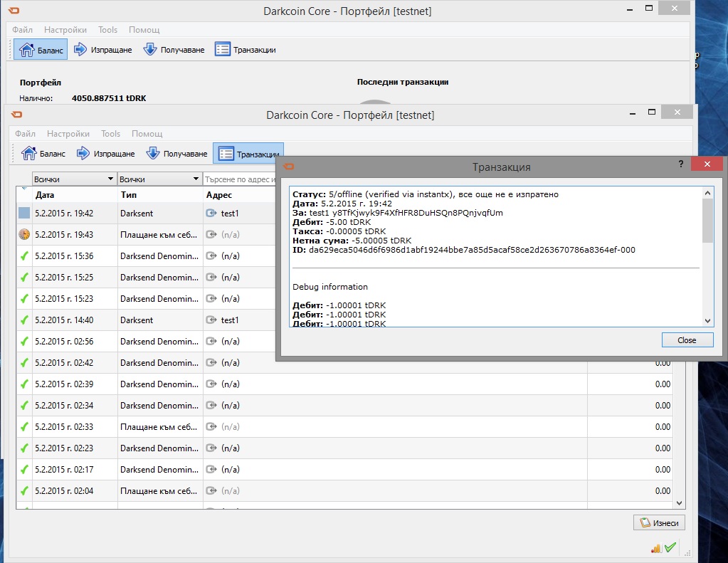728x563 pixels.
Task: Click address arrow icon in 19:43 row
Action: (211, 235)
